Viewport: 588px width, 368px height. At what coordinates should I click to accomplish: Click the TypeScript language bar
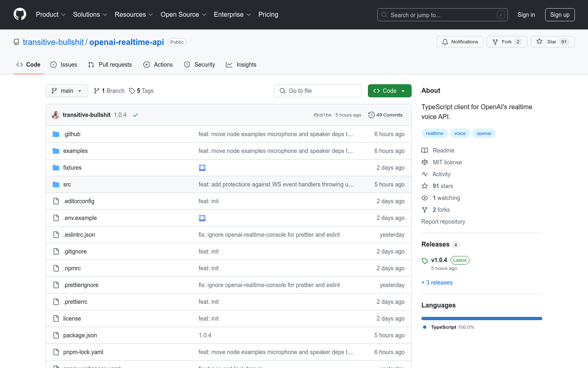point(482,319)
